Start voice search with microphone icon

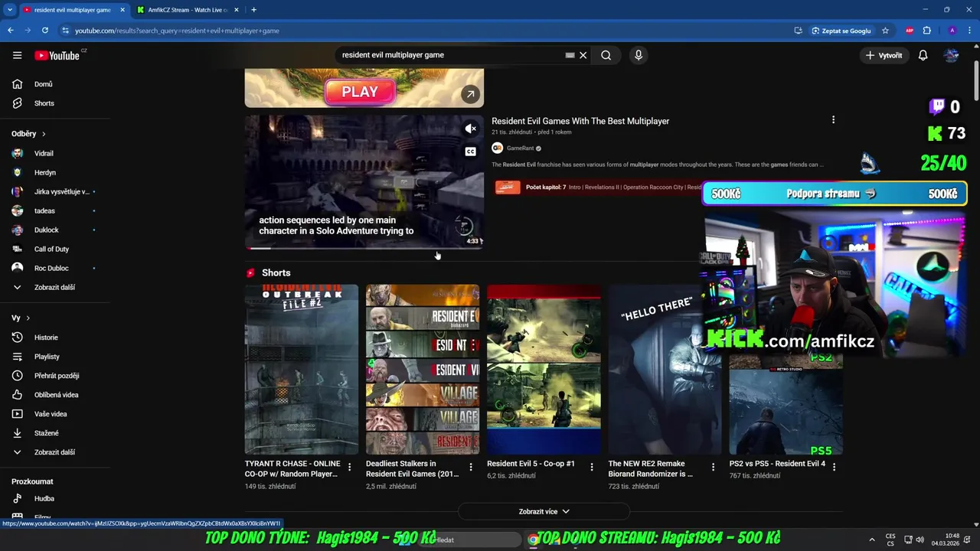(x=639, y=55)
